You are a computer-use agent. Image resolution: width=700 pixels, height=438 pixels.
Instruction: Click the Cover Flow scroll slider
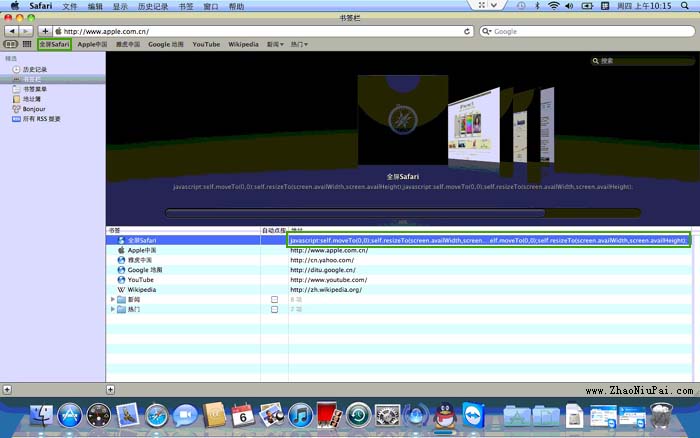(x=355, y=213)
